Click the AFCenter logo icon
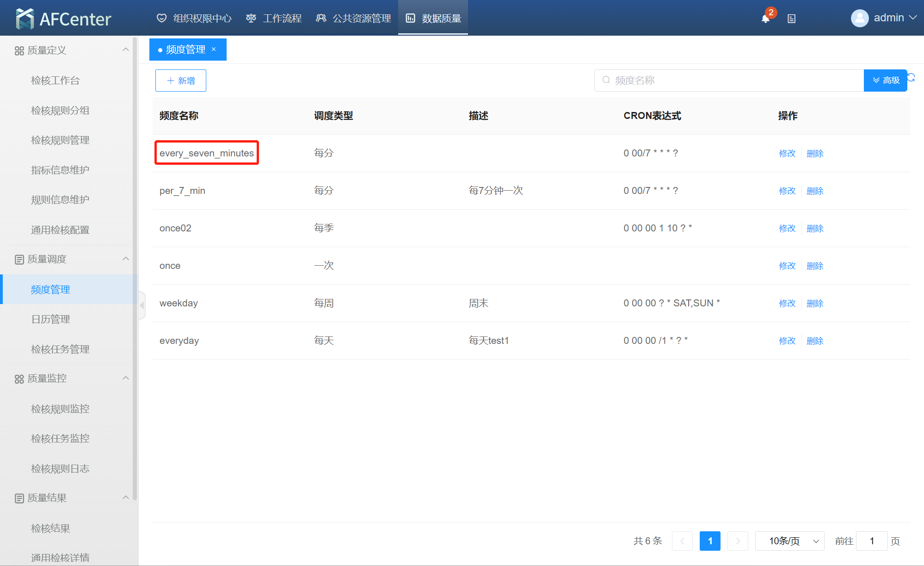924x566 pixels. (25, 19)
